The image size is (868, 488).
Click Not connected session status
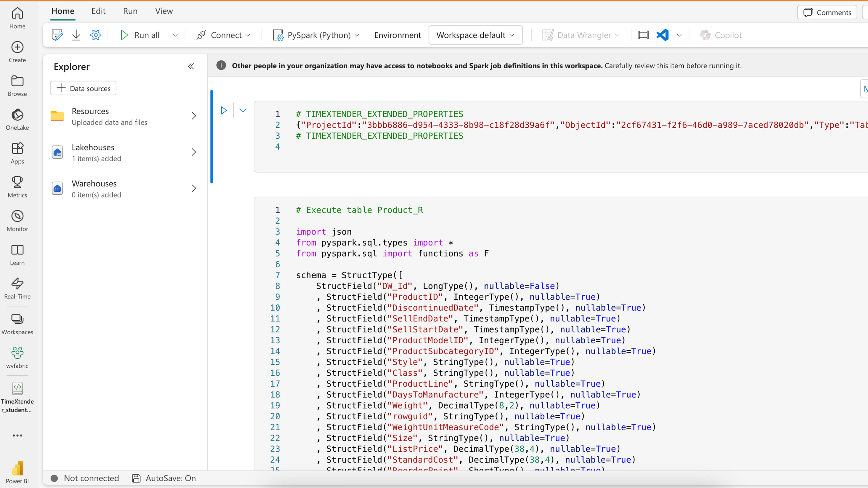coord(85,478)
